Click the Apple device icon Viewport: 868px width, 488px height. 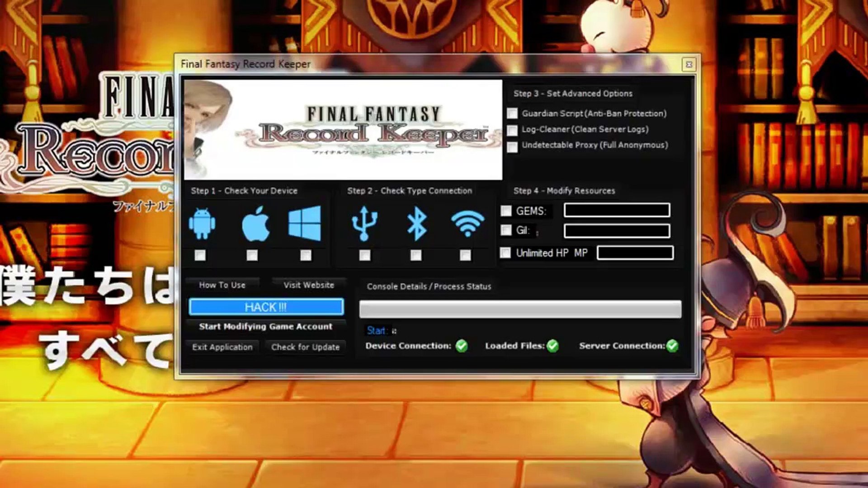pos(255,224)
